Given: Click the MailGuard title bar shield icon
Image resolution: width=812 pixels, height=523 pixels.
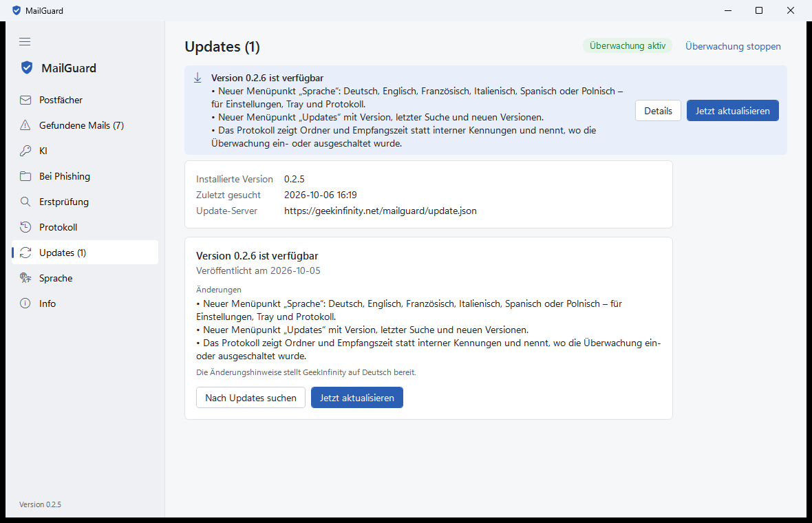Looking at the screenshot, I should tap(17, 10).
